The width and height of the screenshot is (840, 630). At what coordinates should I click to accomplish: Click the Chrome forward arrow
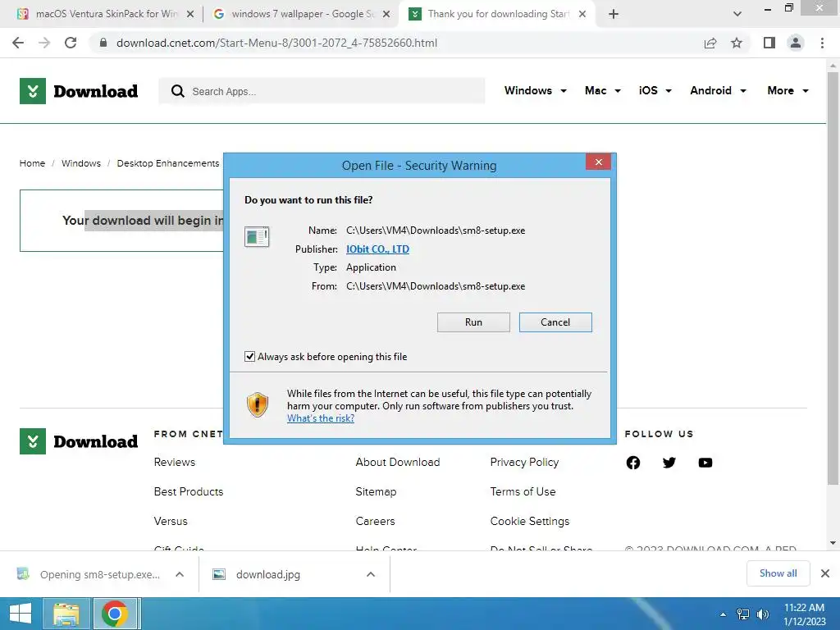coord(44,43)
